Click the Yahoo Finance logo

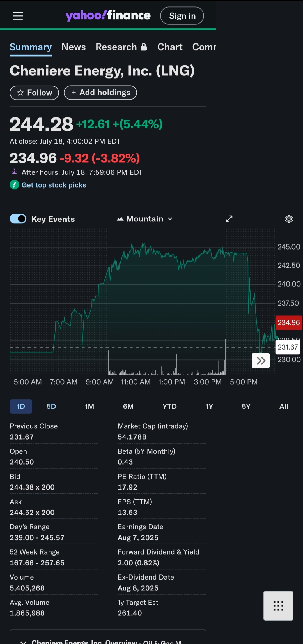tap(108, 15)
